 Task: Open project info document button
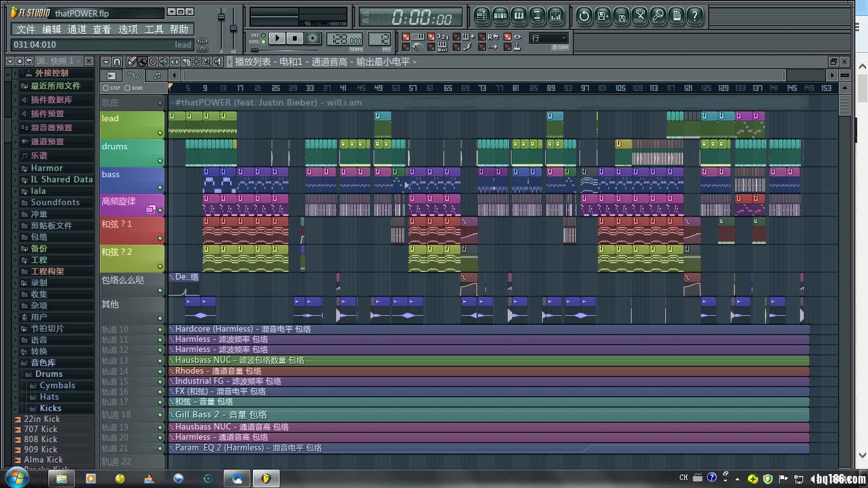tap(676, 17)
